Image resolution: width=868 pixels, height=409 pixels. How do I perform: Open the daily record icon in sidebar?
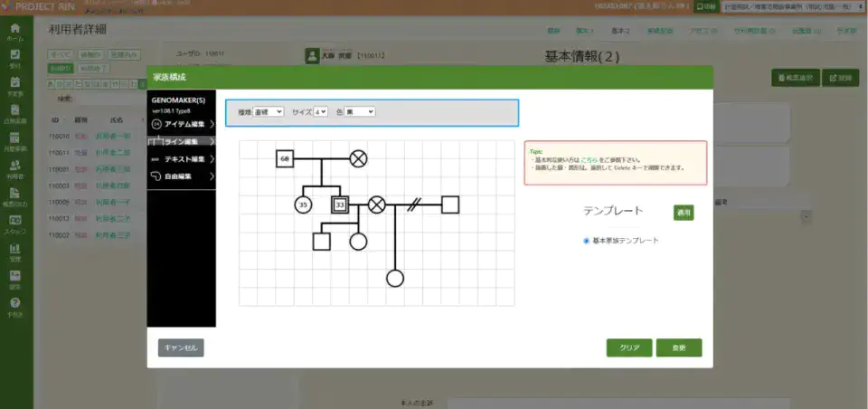click(15, 109)
